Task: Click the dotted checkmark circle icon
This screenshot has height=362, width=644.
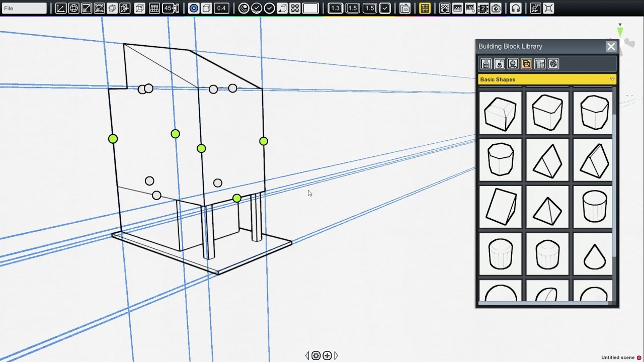Action: pos(257,8)
